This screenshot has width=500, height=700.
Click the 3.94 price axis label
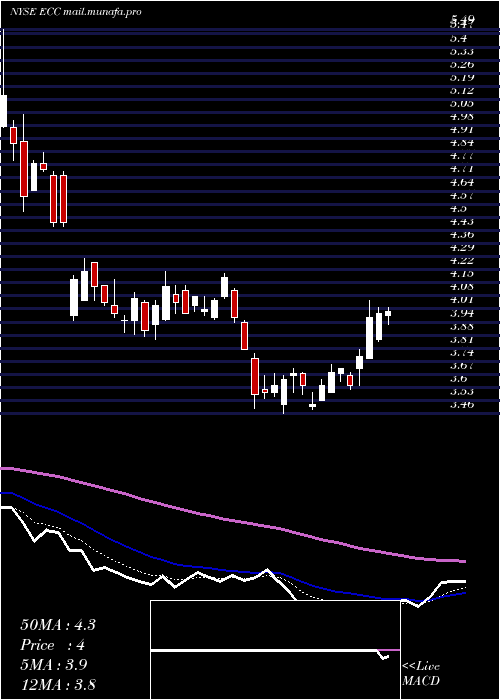tap(462, 312)
